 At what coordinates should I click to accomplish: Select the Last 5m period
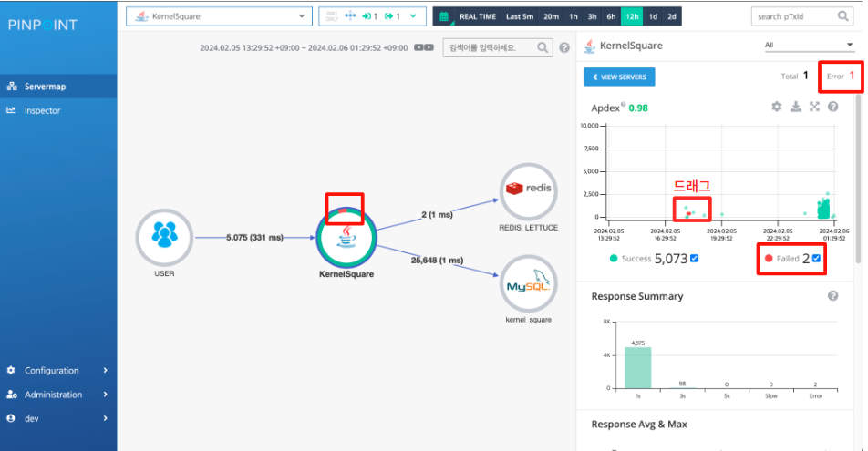click(x=520, y=16)
